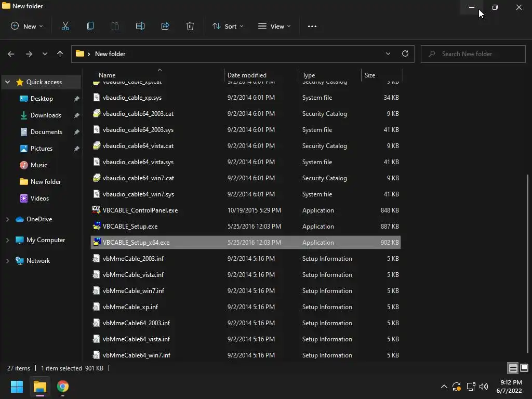Click the vertical scrollbar thumb
Viewport: 532px width, 399px height.
(528, 263)
